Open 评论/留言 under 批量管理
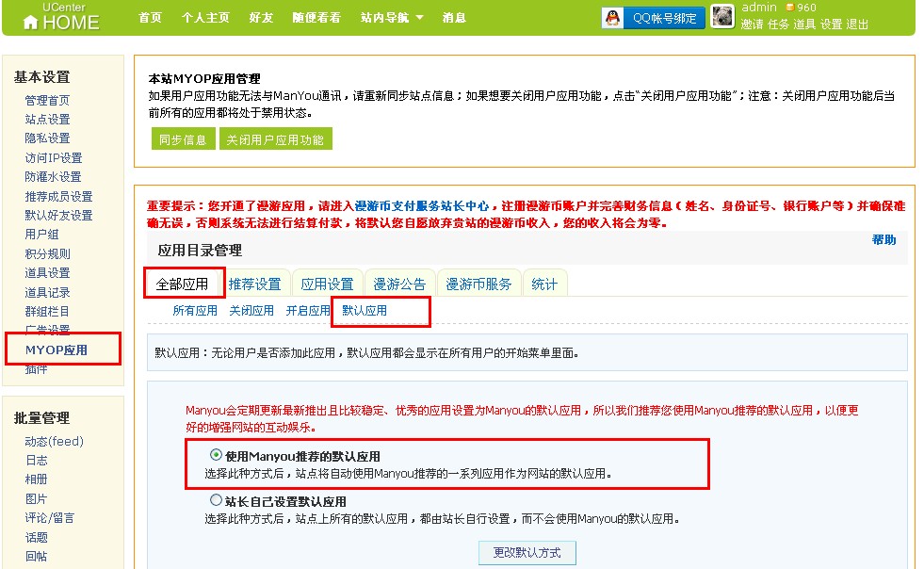Image resolution: width=924 pixels, height=569 pixels. pyautogui.click(x=50, y=518)
